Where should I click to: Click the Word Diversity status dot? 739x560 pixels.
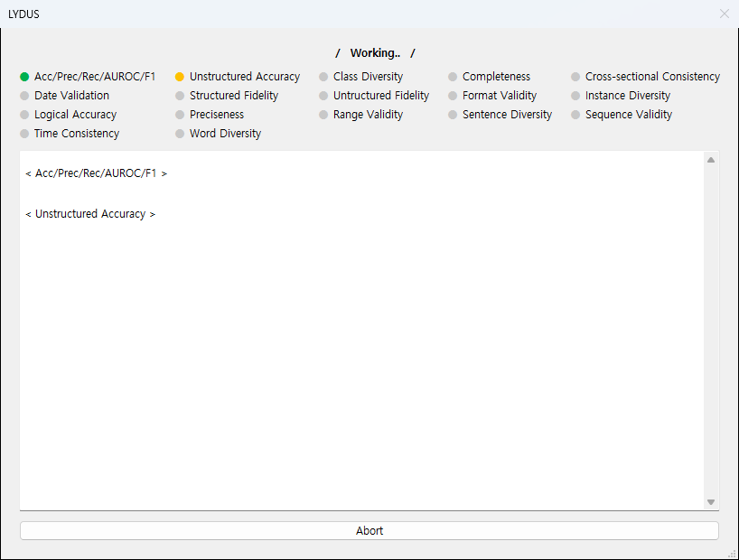pyautogui.click(x=180, y=134)
